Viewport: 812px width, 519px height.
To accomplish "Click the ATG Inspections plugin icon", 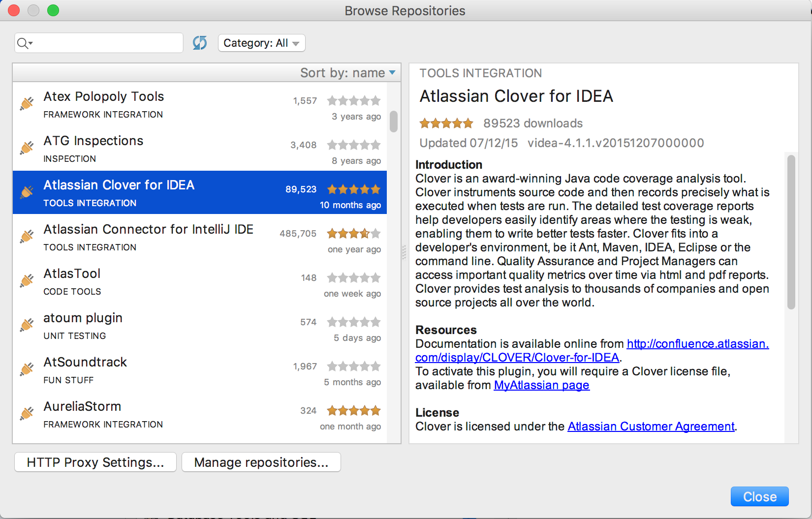I will point(27,148).
